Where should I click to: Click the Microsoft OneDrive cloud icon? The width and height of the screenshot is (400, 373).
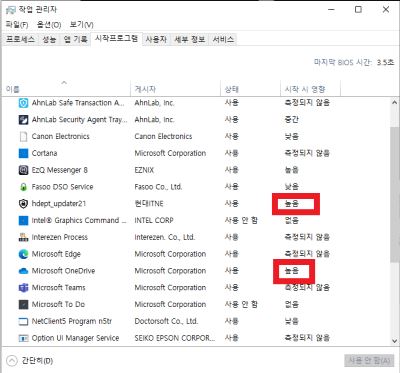[23, 271]
